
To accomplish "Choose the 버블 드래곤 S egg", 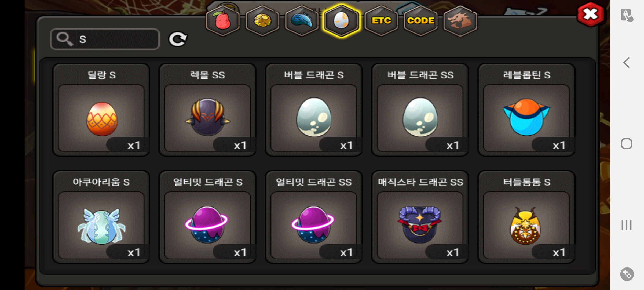I will [x=314, y=110].
